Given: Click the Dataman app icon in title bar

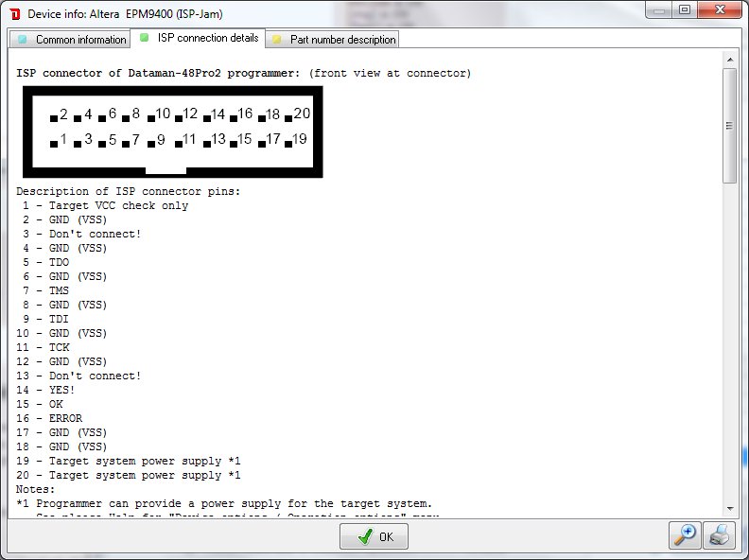Looking at the screenshot, I should (x=14, y=11).
